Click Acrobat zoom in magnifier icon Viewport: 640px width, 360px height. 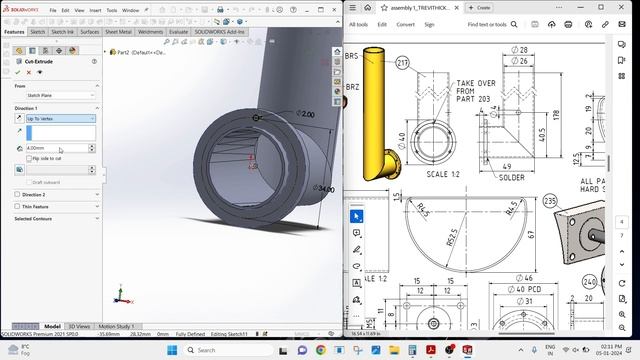pyautogui.click(x=622, y=314)
